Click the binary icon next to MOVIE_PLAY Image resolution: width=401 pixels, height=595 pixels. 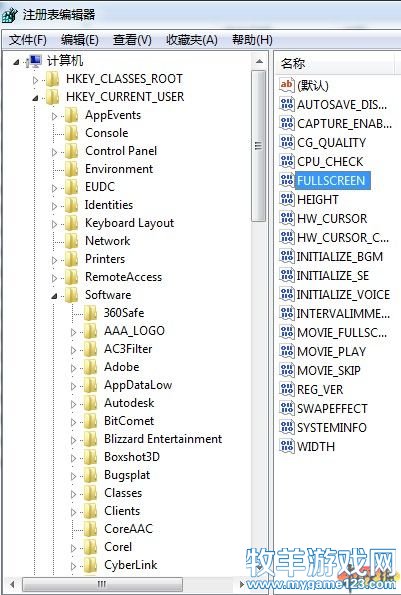287,351
